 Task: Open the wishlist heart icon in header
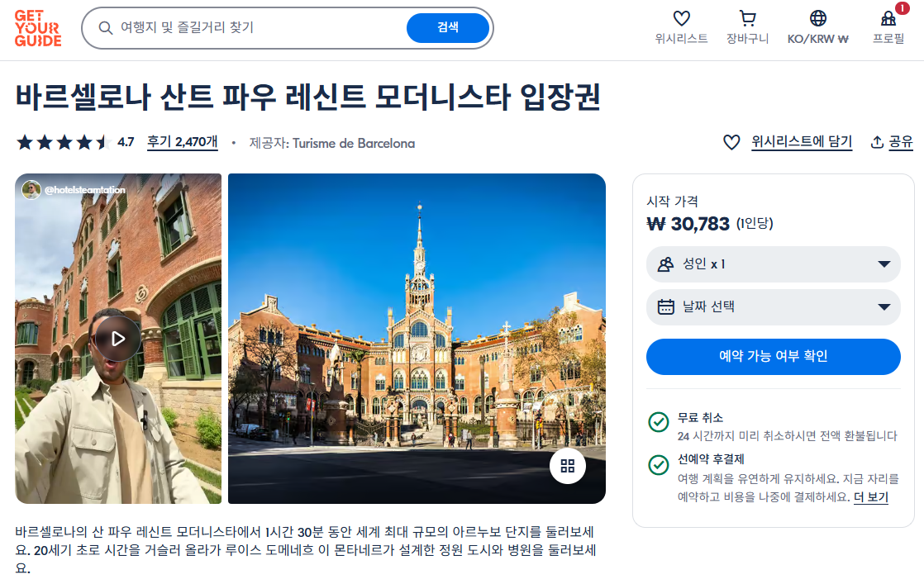coord(681,19)
